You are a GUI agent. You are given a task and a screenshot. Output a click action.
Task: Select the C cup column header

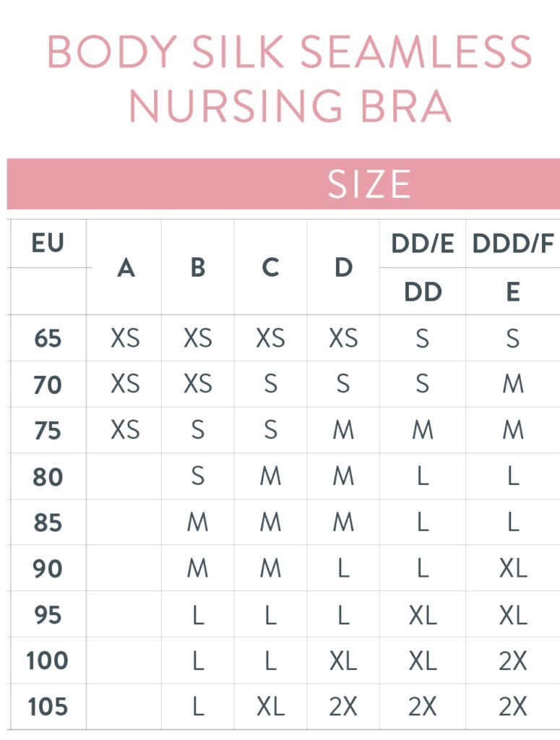coord(271,267)
